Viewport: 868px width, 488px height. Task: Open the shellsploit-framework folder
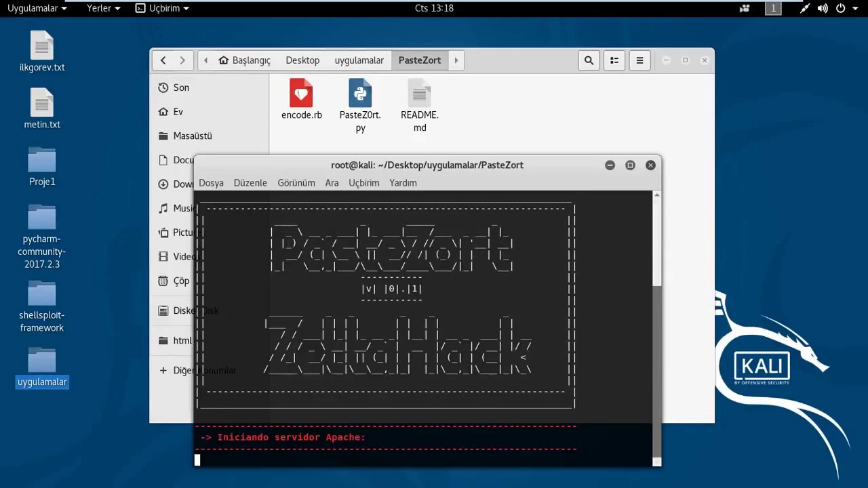pos(42,307)
